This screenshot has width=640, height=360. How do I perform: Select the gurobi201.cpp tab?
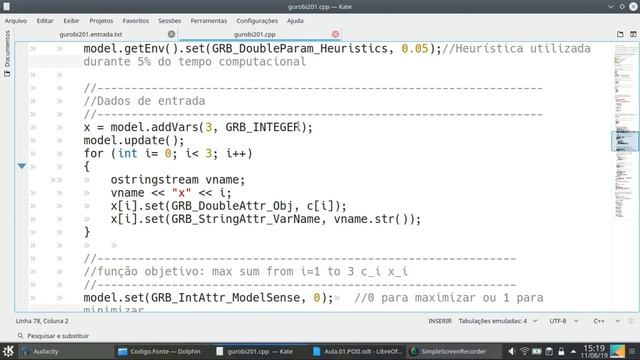(x=260, y=34)
